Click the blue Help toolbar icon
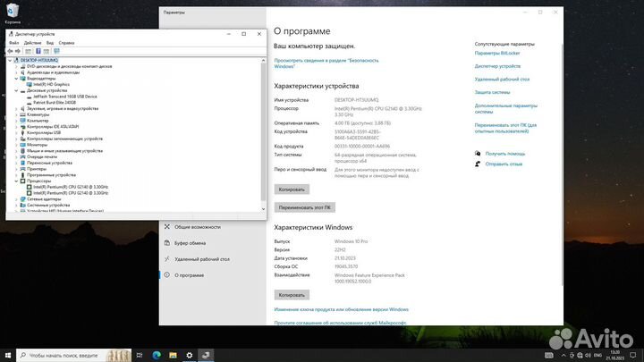644x362 pixels. coord(38,51)
